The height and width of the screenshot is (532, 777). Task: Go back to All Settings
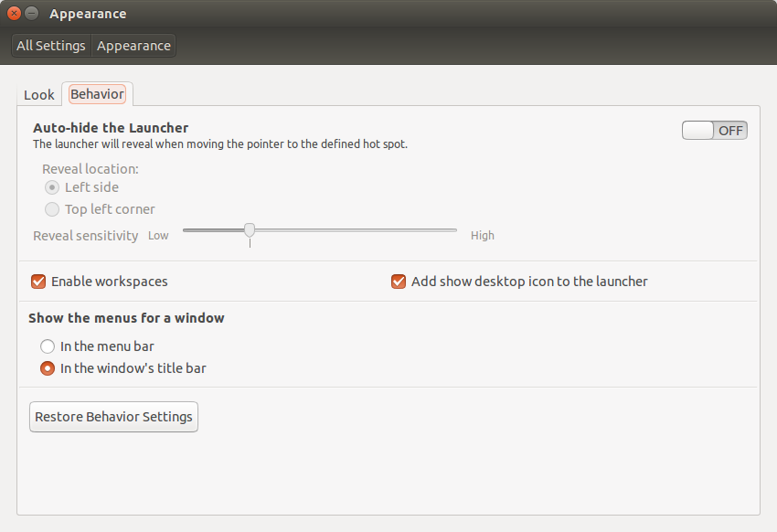51,46
